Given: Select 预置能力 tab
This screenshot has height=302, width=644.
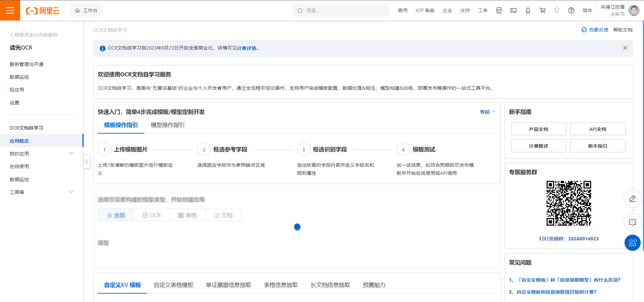Looking at the screenshot, I should [374, 285].
